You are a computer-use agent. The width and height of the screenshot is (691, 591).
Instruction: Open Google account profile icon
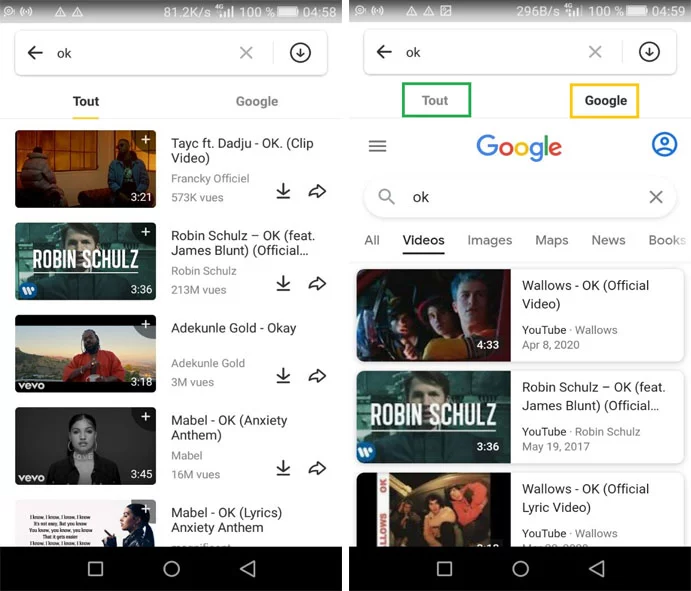point(665,144)
